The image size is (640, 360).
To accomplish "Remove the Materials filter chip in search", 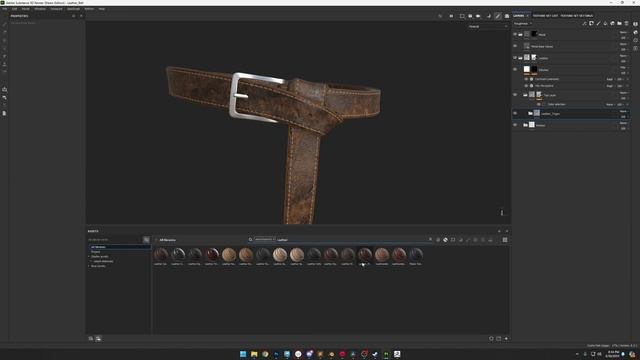I will pos(273,239).
